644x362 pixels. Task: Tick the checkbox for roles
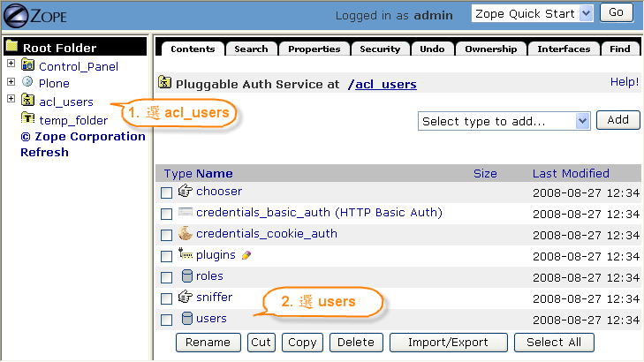pyautogui.click(x=166, y=278)
